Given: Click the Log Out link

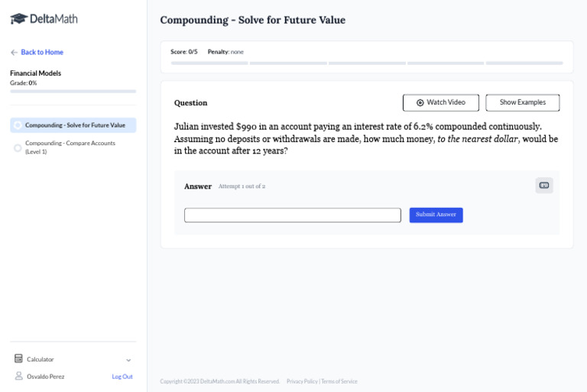Looking at the screenshot, I should click(122, 376).
